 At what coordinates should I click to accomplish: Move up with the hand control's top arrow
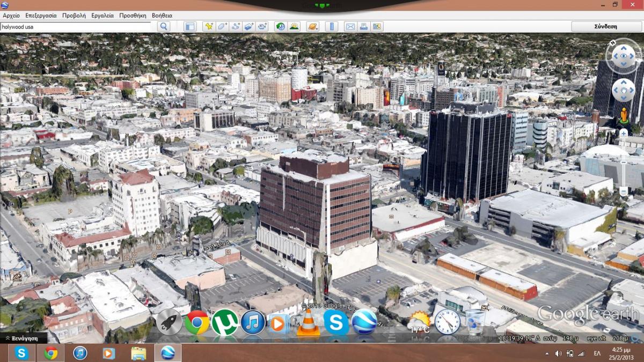(623, 83)
